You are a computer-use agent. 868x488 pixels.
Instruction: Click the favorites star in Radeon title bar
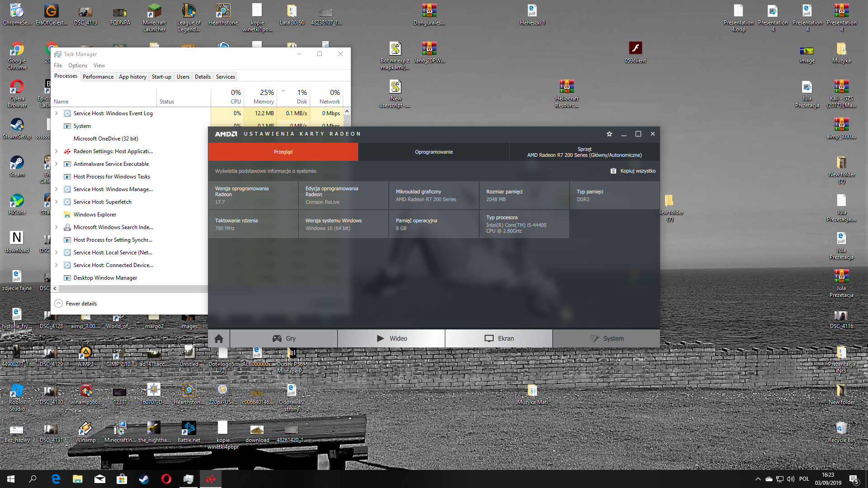[609, 134]
